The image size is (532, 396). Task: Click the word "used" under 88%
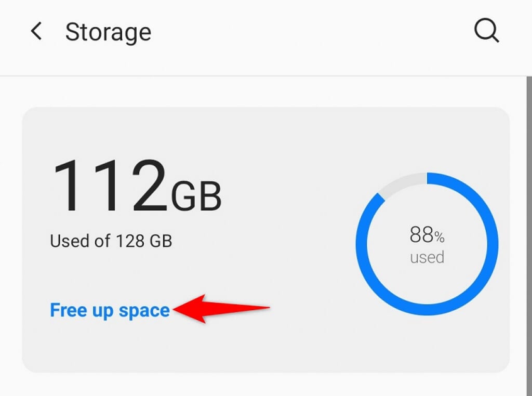[427, 257]
